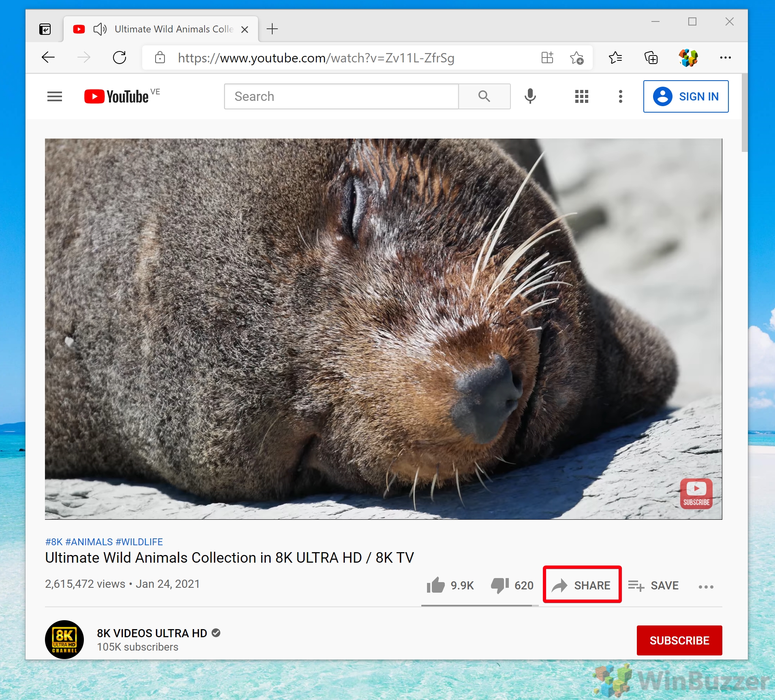Open YouTube settings via the three-dot icon
This screenshot has height=700, width=775.
click(619, 96)
